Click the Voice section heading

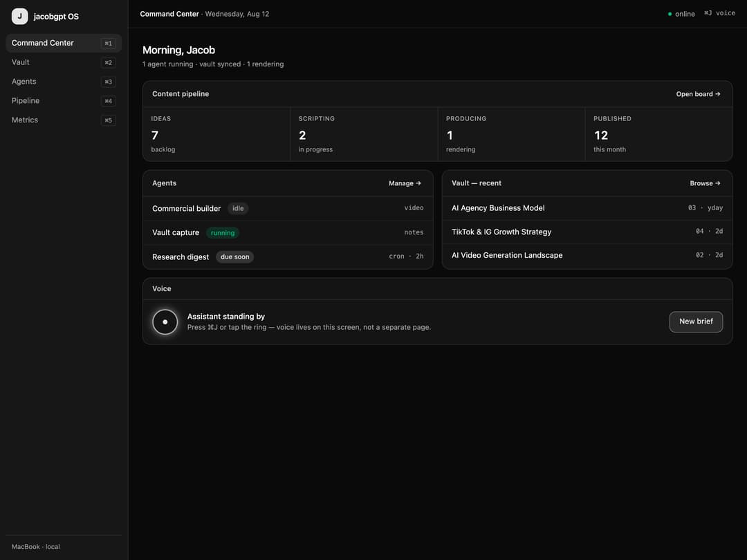[161, 288]
